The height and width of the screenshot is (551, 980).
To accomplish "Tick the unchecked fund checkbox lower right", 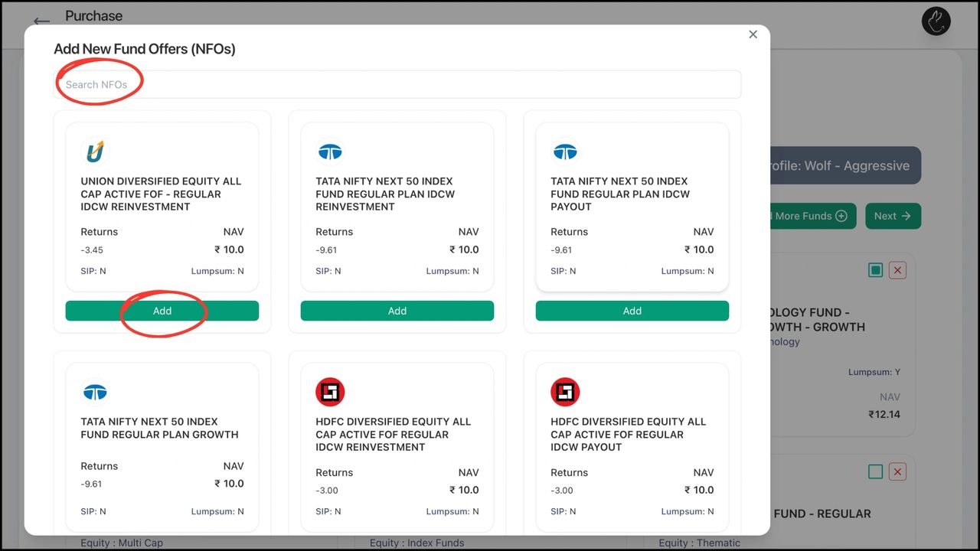I will (x=876, y=471).
